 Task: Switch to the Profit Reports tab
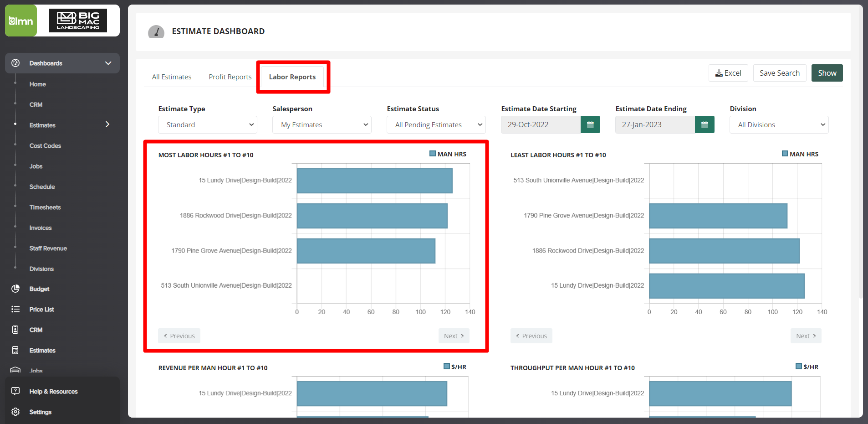pos(230,77)
